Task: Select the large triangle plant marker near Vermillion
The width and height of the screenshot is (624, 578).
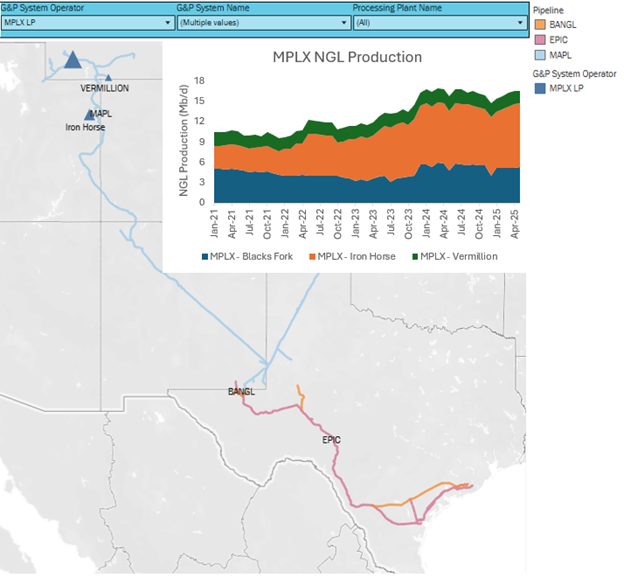Action: (73, 60)
